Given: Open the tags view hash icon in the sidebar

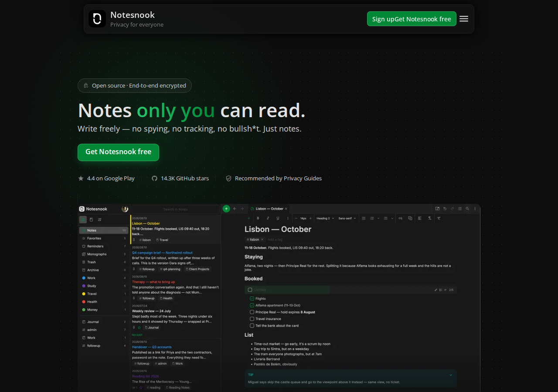Looking at the screenshot, I should pyautogui.click(x=99, y=220).
